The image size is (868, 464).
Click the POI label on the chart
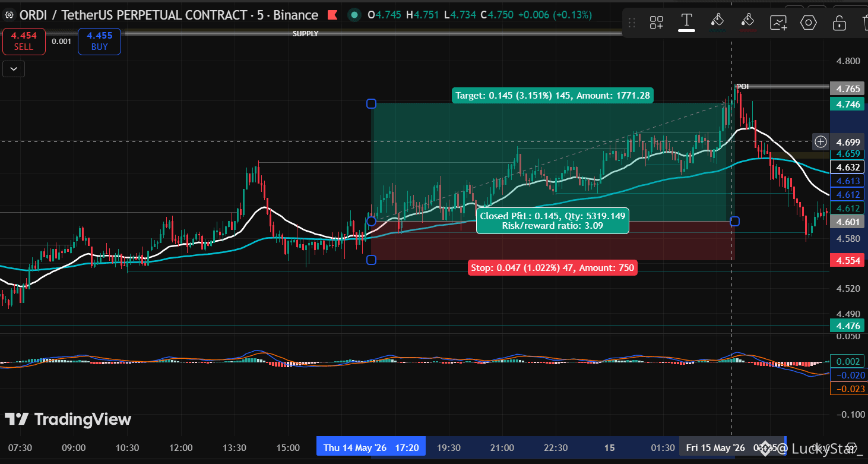pyautogui.click(x=743, y=86)
